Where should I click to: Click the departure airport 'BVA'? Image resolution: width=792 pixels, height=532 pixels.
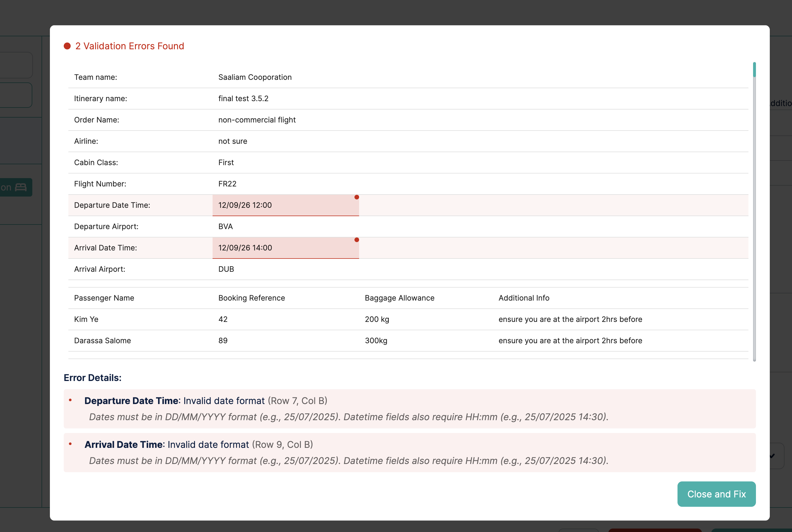pyautogui.click(x=226, y=226)
